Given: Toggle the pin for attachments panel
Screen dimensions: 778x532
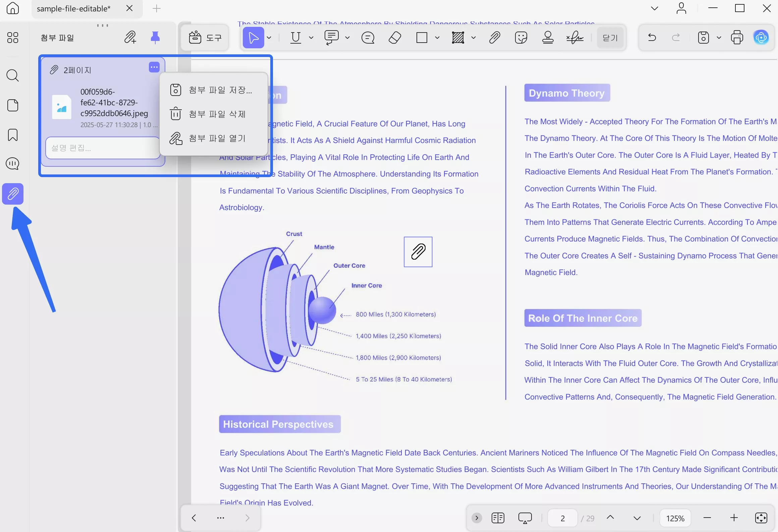Looking at the screenshot, I should [155, 37].
